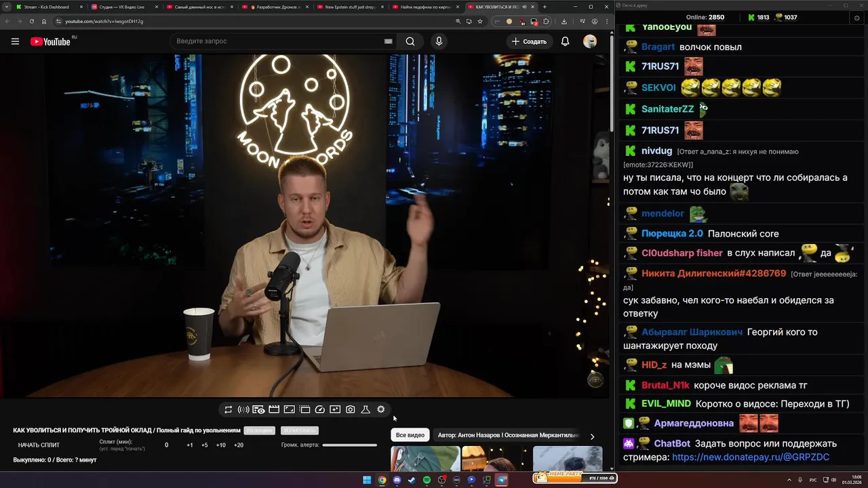The height and width of the screenshot is (488, 868).
Task: Open a new browser tab with plus
Action: pos(545,7)
